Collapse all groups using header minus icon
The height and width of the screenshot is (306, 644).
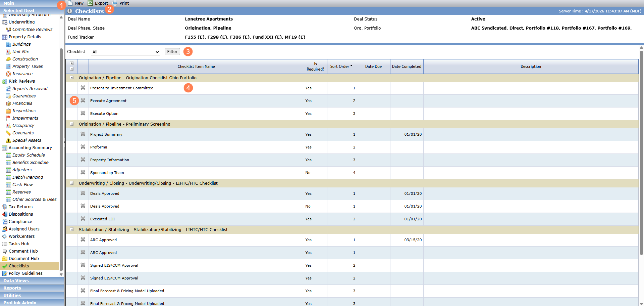click(x=72, y=69)
